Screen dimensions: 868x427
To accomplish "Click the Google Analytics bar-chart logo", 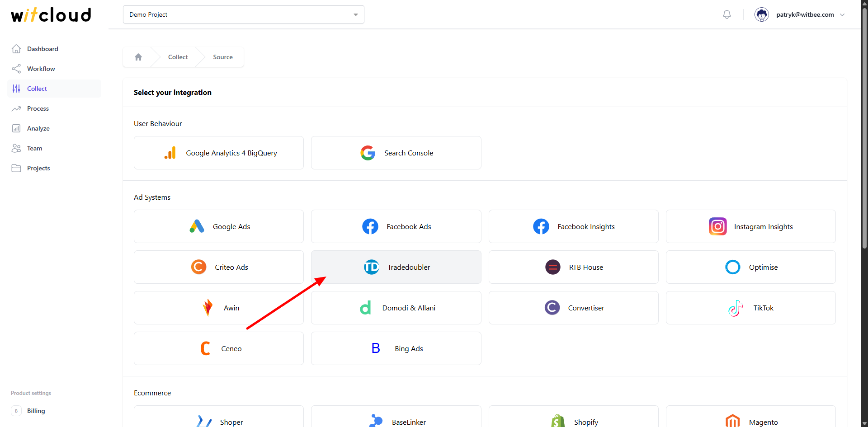I will (x=170, y=153).
